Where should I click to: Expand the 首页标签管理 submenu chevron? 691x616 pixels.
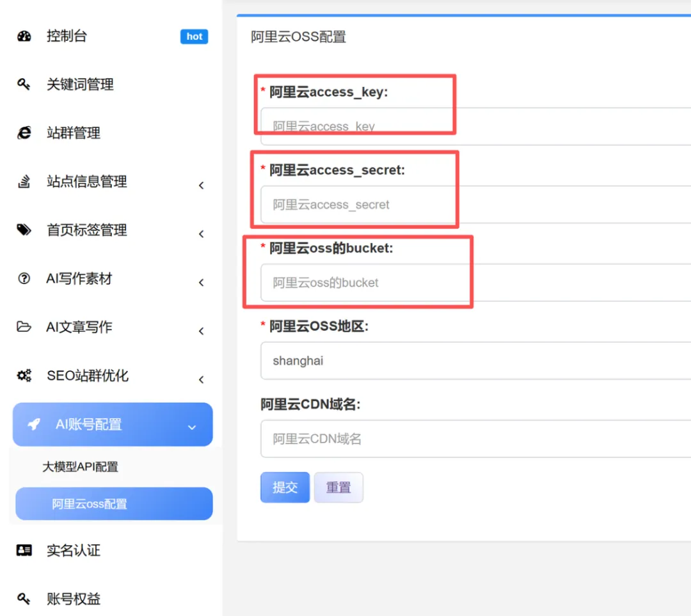(x=202, y=233)
